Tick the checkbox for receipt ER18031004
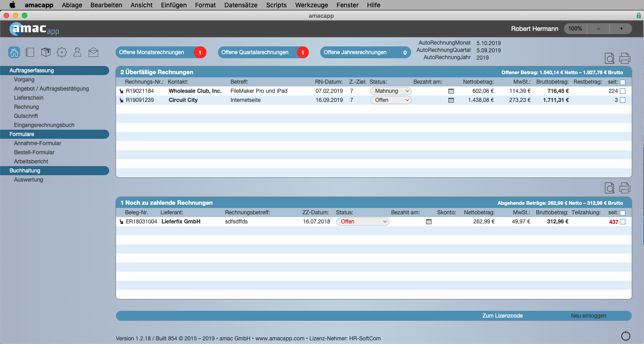The height and width of the screenshot is (344, 644). [x=623, y=222]
